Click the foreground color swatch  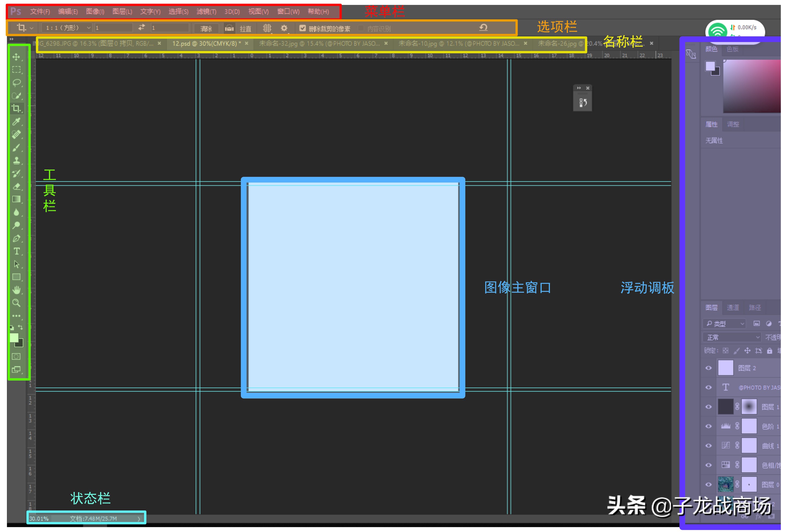(14, 337)
